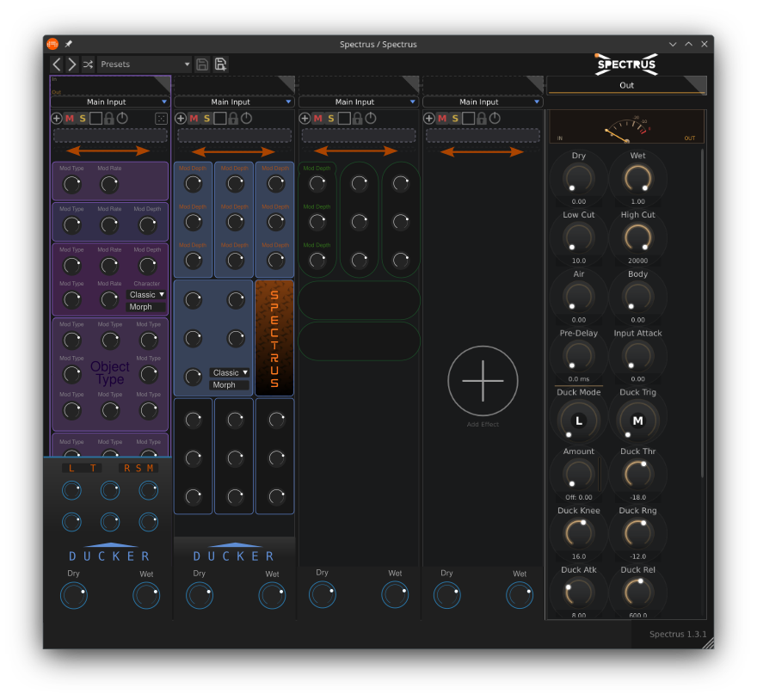Click orange double arrow in fourth column

pos(482,152)
